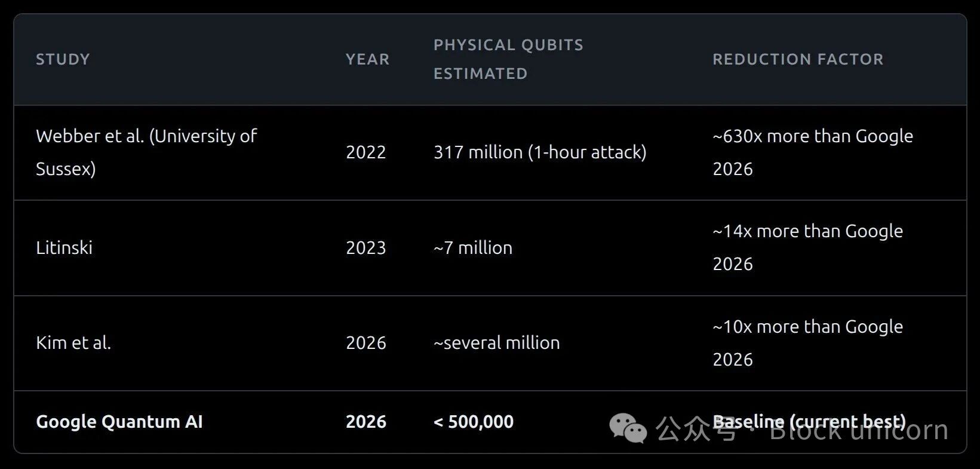Select the Kim et al. study cell
The height and width of the screenshot is (469, 980).
[x=73, y=343]
